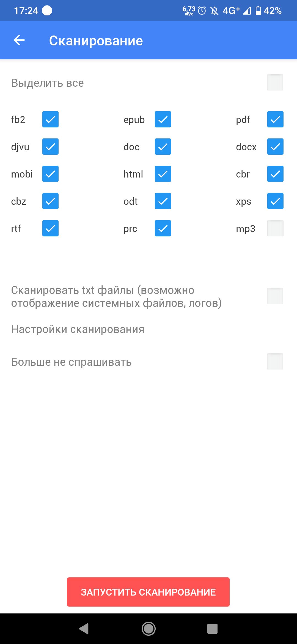Open 'Настройки сканирования' settings
This screenshot has height=644, width=297.
click(x=78, y=329)
